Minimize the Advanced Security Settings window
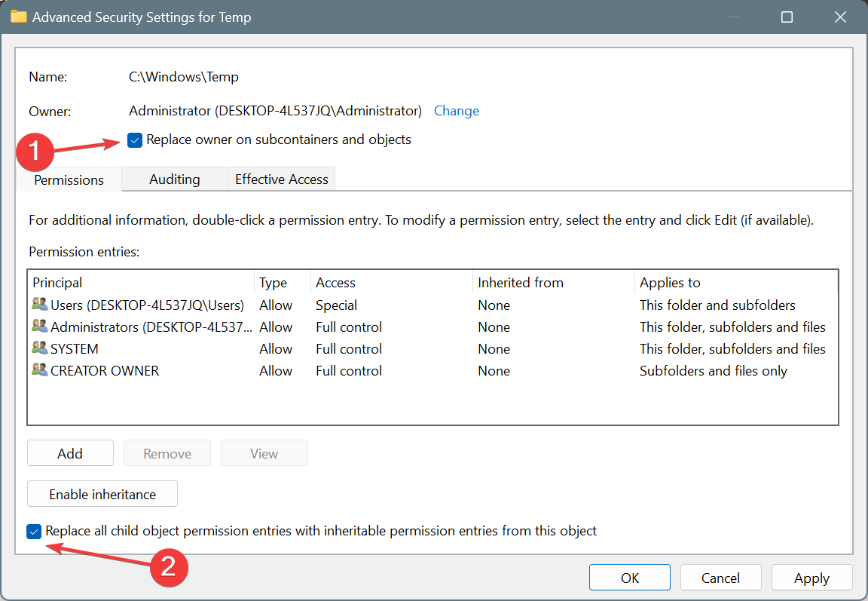Viewport: 868px width, 601px height. coord(735,17)
